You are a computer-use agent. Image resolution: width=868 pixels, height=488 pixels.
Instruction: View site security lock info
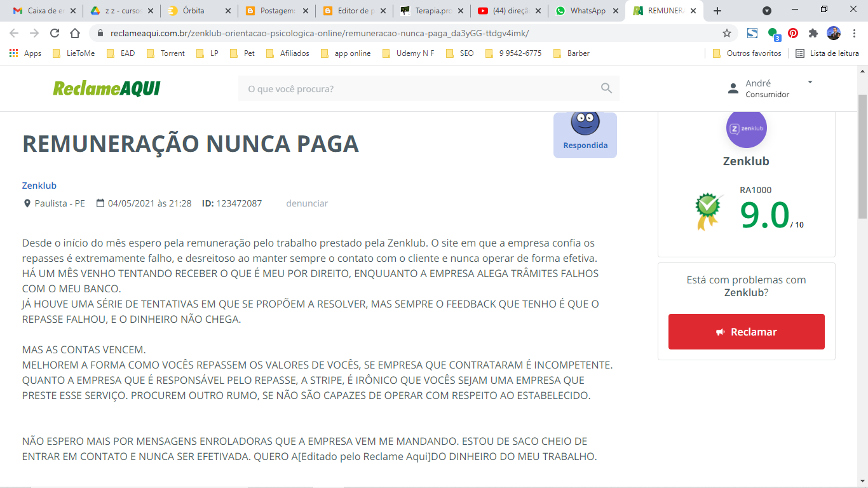click(100, 33)
